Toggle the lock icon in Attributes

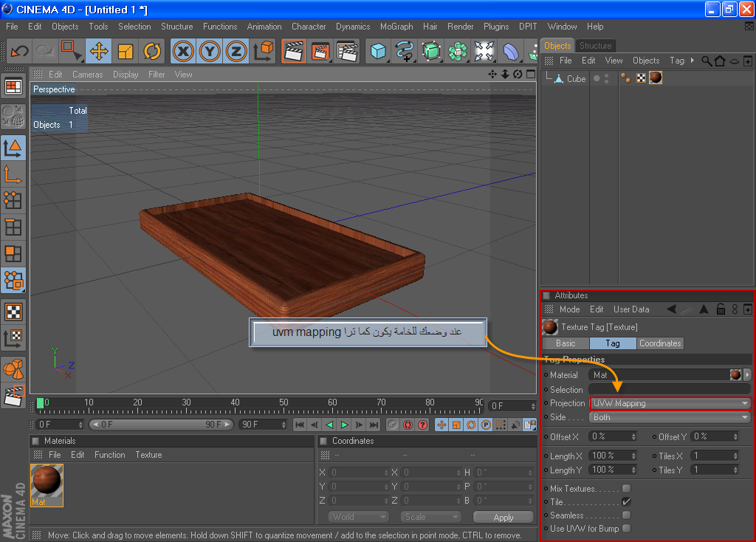pyautogui.click(x=721, y=309)
